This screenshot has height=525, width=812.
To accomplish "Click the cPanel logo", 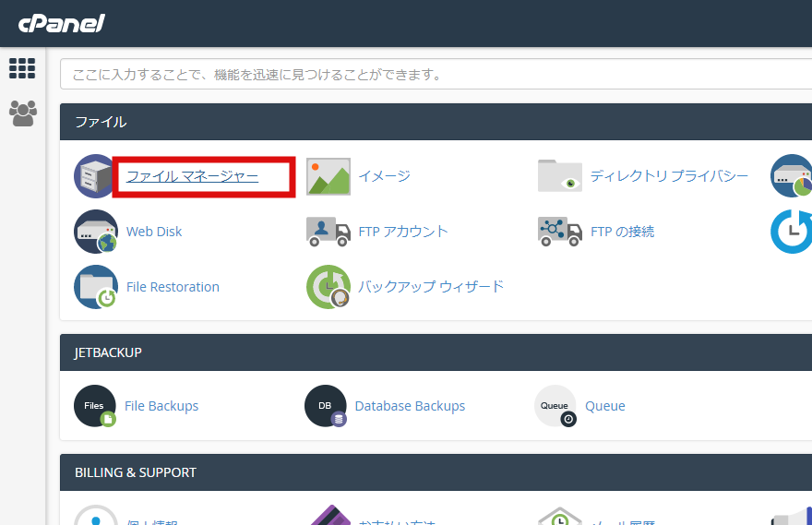I will (x=62, y=23).
